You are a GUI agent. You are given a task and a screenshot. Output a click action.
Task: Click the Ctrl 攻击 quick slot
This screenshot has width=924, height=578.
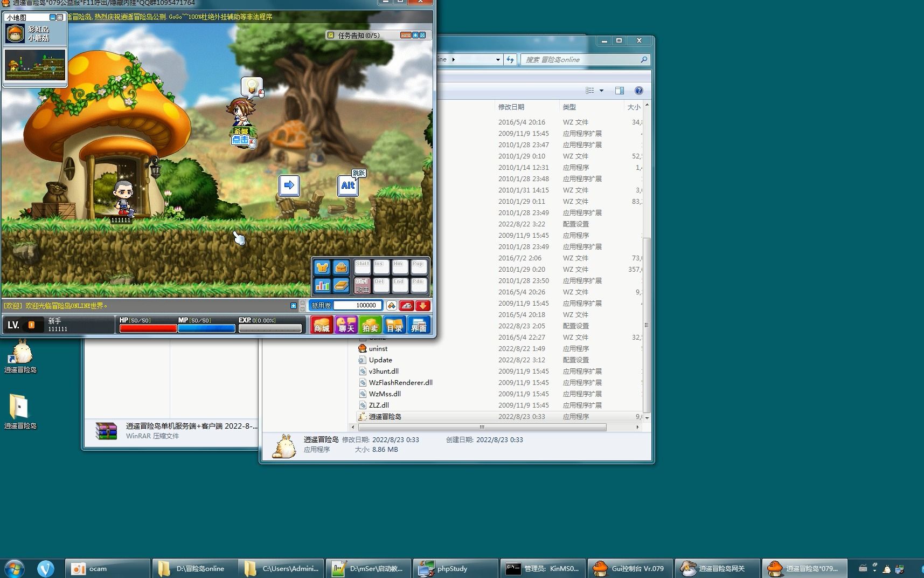pos(363,286)
